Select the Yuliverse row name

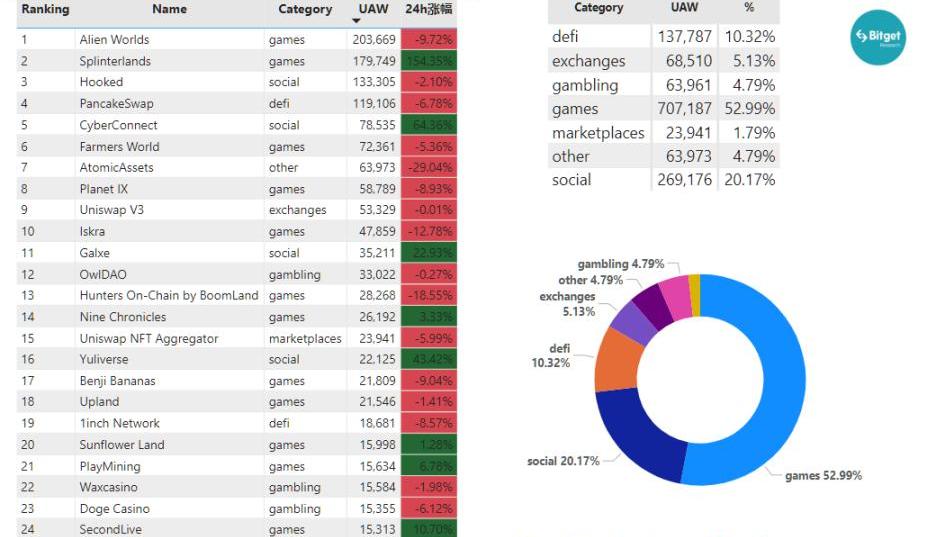[x=103, y=360]
